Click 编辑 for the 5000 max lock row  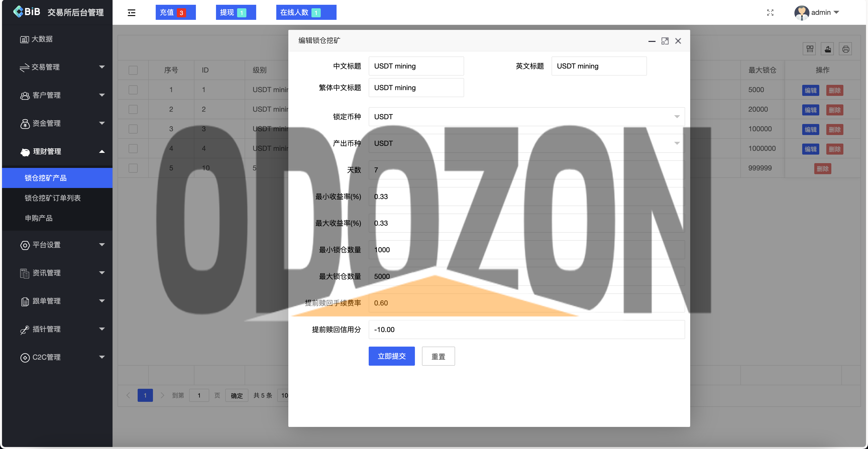[x=810, y=90]
